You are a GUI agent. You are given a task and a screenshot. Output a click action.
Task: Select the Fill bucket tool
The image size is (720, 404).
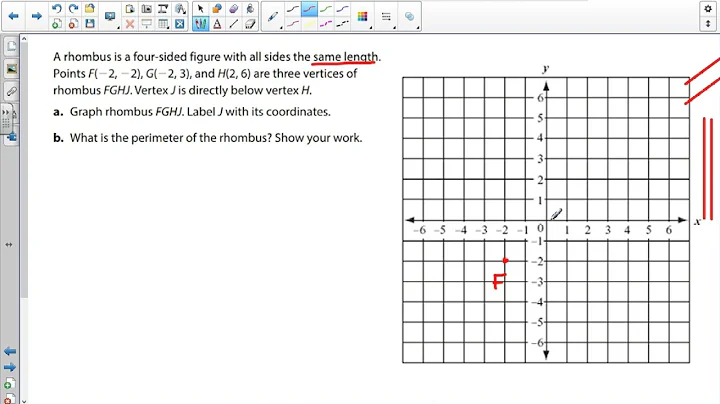250,9
